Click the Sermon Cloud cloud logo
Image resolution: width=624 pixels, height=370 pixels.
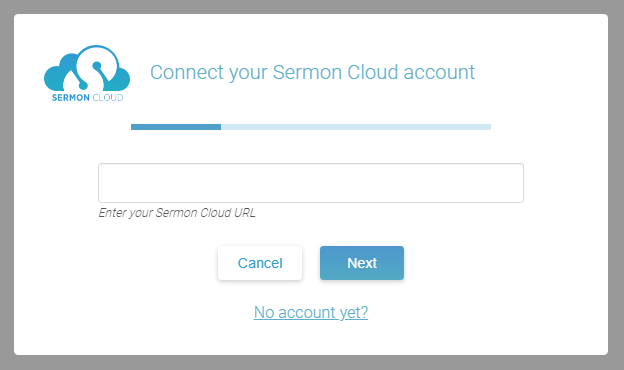pyautogui.click(x=87, y=73)
